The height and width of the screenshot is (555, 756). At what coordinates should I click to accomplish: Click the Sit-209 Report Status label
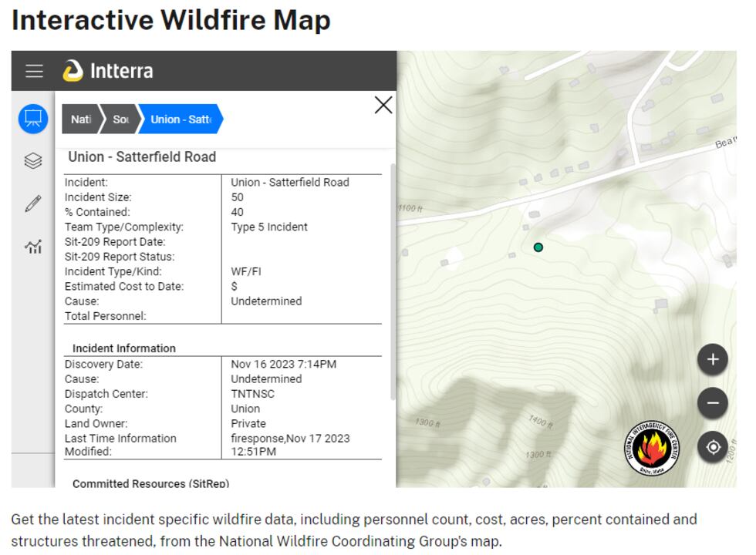click(x=120, y=257)
